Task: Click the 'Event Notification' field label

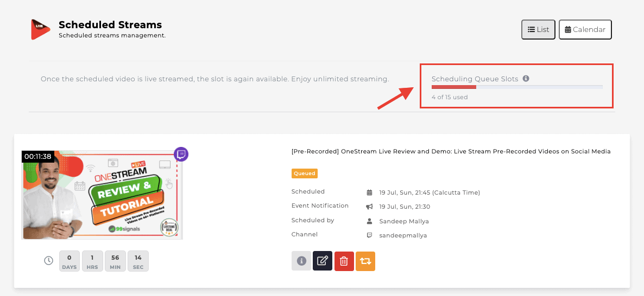Action: (x=320, y=206)
